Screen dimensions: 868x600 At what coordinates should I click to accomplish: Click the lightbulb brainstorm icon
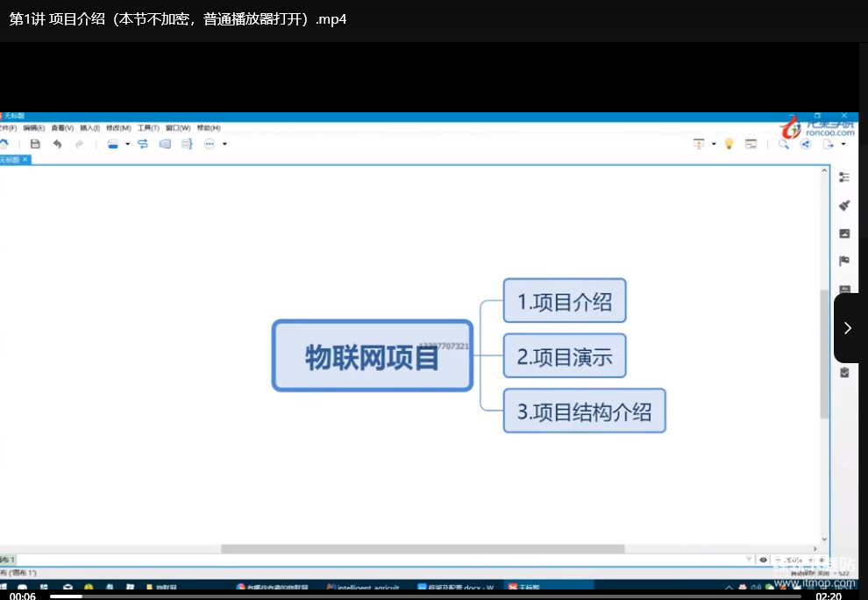(728, 144)
